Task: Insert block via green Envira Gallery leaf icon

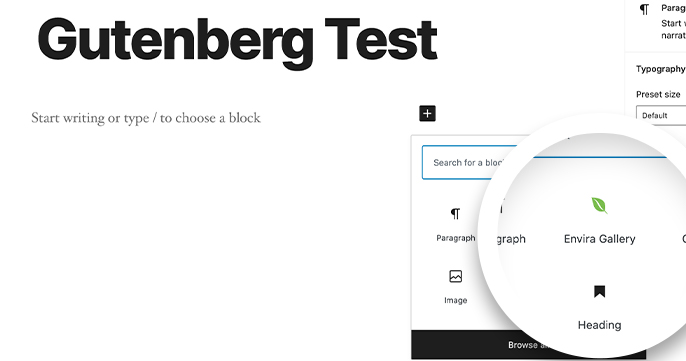Action: (x=599, y=205)
